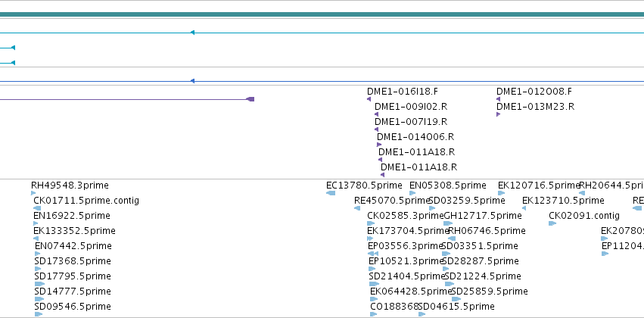Open the SD09546.5prime EST label

[x=73, y=307]
